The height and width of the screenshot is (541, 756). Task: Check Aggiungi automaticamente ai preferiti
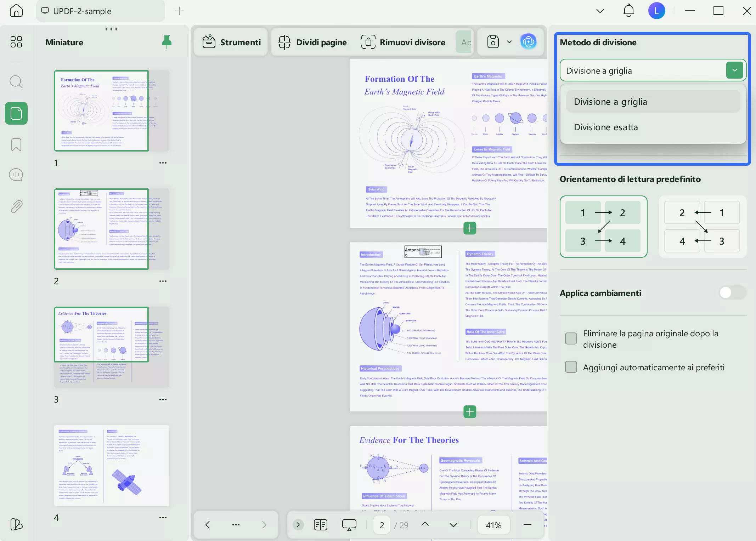[571, 367]
